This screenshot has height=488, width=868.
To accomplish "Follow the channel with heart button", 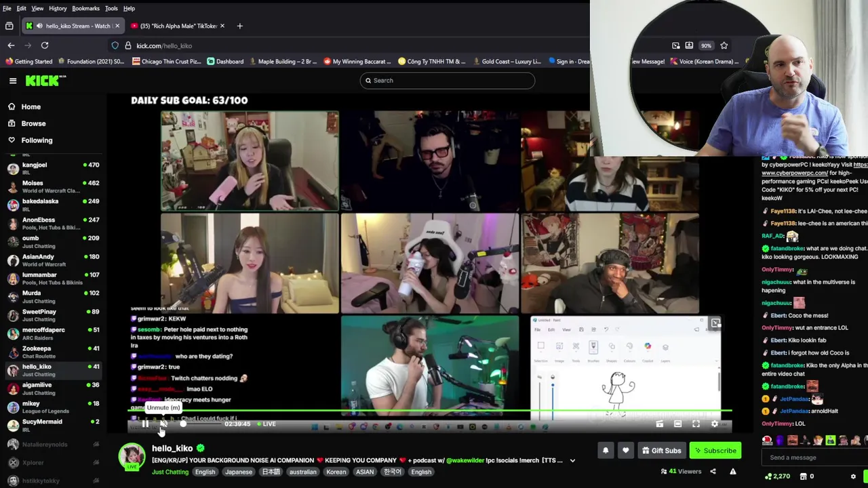I will pyautogui.click(x=625, y=450).
